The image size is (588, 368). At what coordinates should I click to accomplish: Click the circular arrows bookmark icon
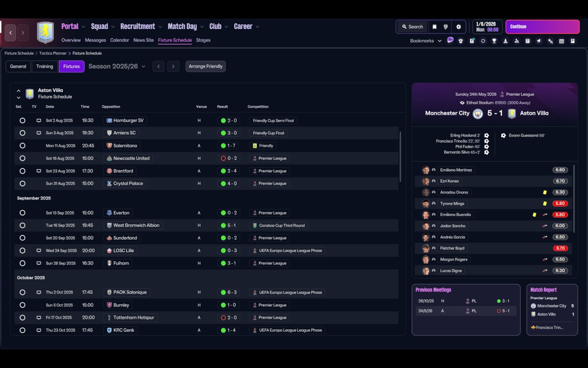click(x=483, y=41)
